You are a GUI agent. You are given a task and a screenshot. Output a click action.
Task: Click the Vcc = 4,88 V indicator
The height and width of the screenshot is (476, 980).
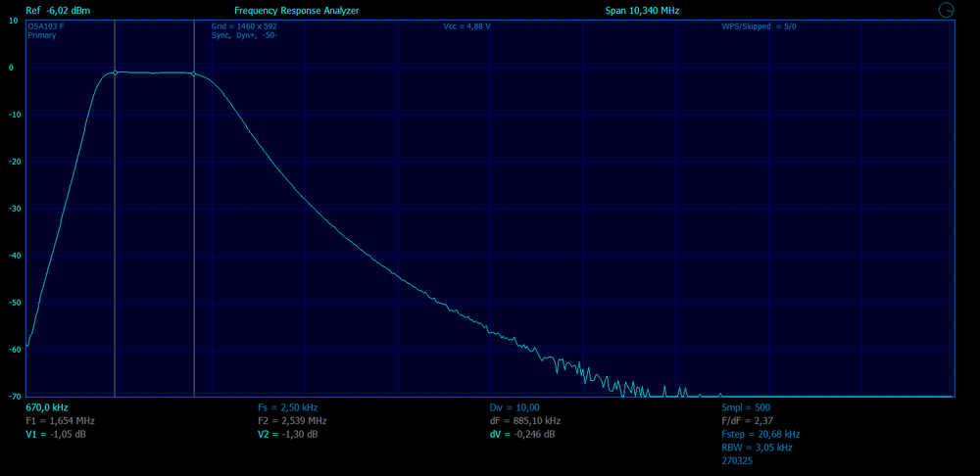[466, 26]
